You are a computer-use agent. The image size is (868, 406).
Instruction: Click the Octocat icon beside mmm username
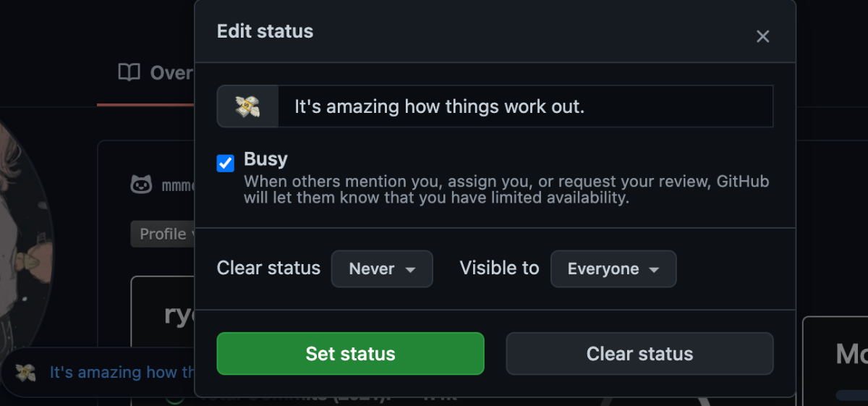tap(141, 185)
